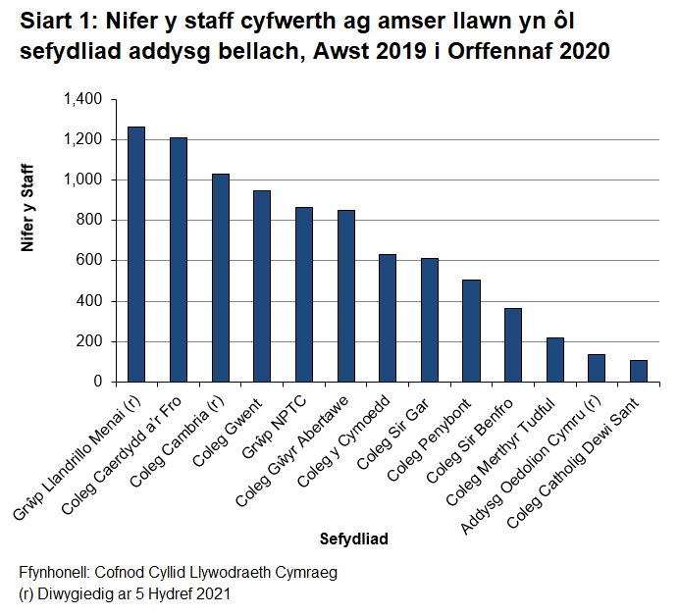Viewport: 679px width, 616px height.
Task: Click the 'Diwygiedig ar 5 Hydref 2021' footnote
Action: point(124,593)
